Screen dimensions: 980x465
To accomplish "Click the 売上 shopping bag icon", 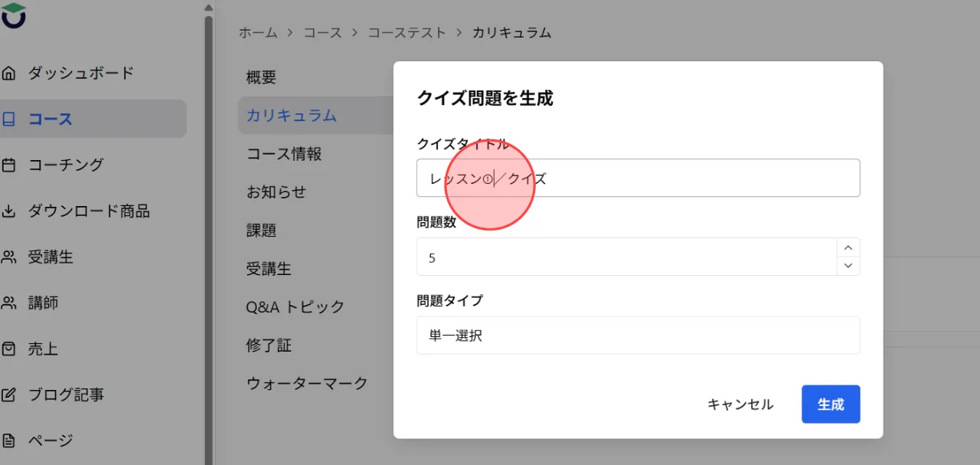I will point(9,349).
